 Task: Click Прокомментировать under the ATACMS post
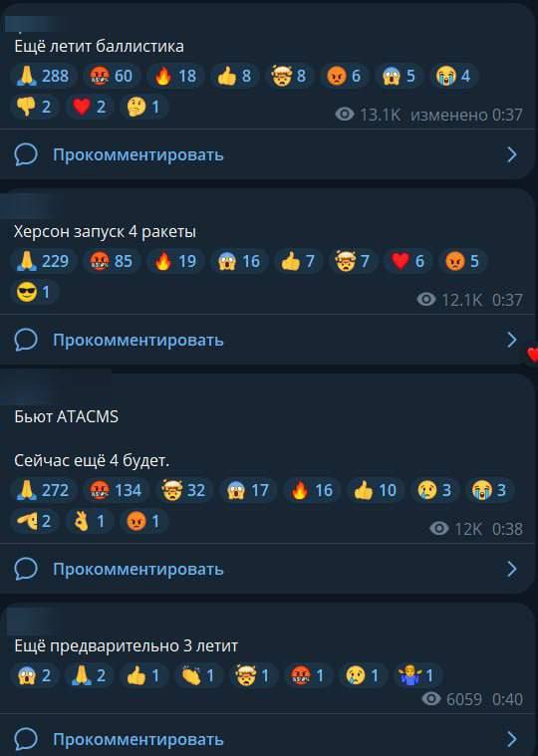point(138,569)
